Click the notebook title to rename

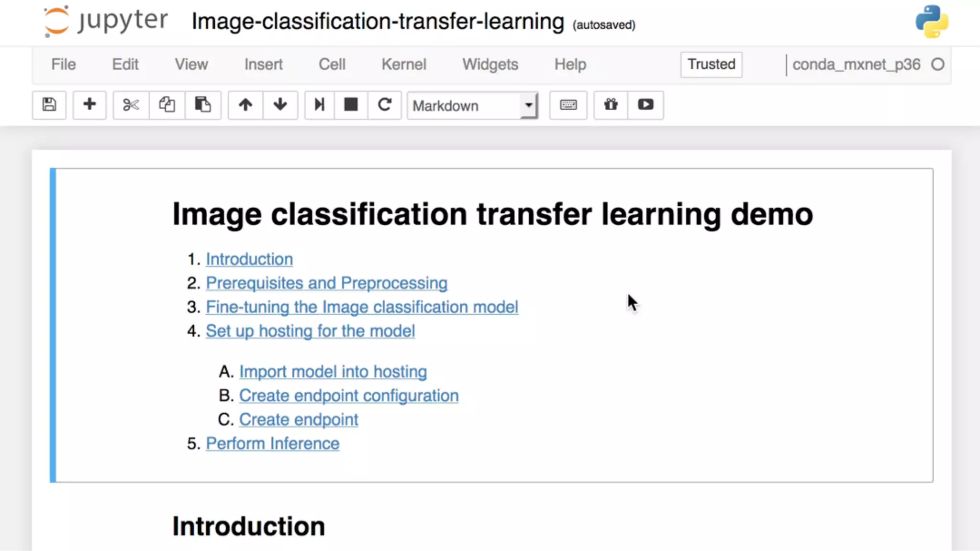[x=378, y=22]
